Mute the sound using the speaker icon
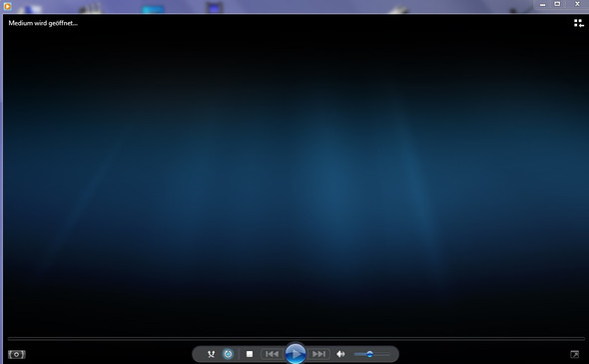 tap(340, 354)
